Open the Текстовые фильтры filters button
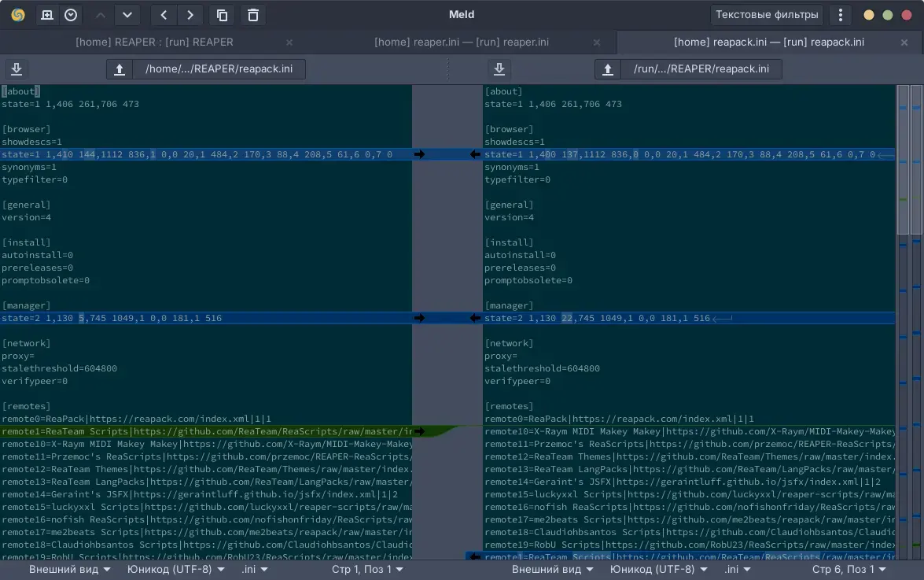 point(767,15)
